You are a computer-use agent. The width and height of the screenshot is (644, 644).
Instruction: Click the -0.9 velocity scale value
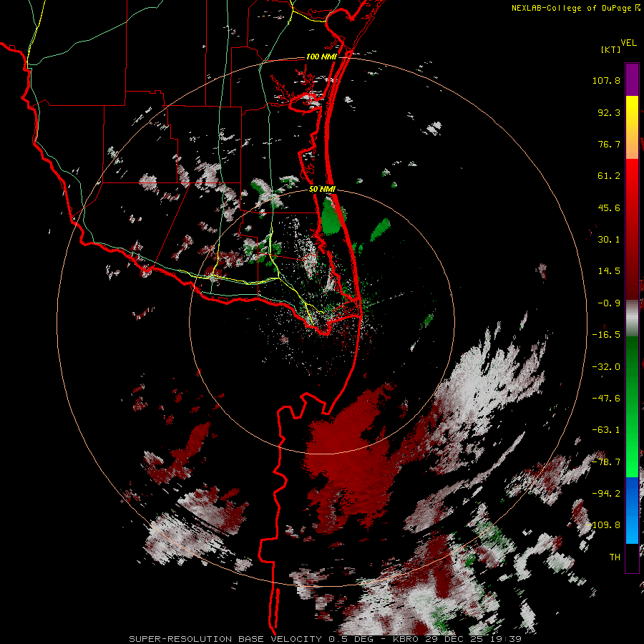coord(609,303)
